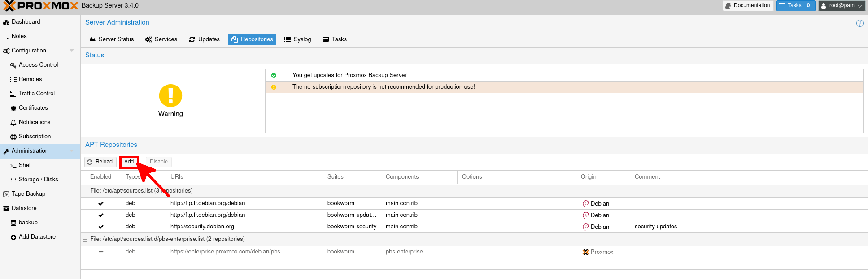Viewport: 868px width, 279px height.
Task: Click the Administration wrench icon
Action: coord(6,151)
